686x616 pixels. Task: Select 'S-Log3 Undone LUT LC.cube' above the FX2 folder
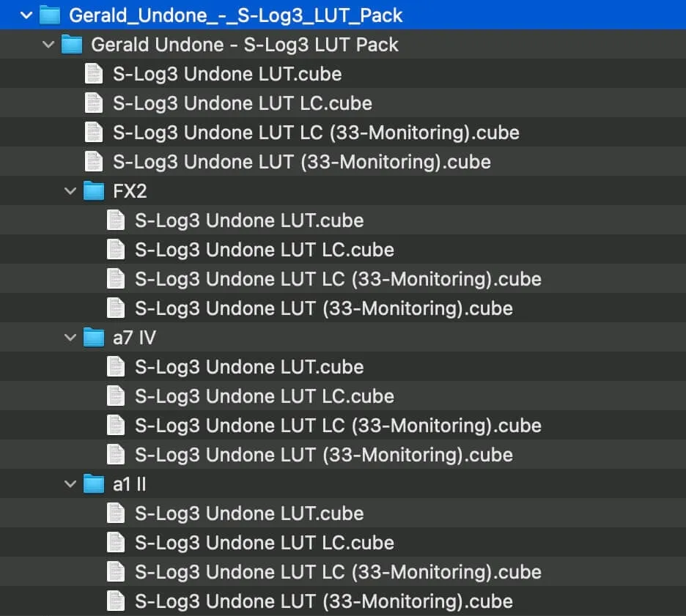pyautogui.click(x=242, y=103)
